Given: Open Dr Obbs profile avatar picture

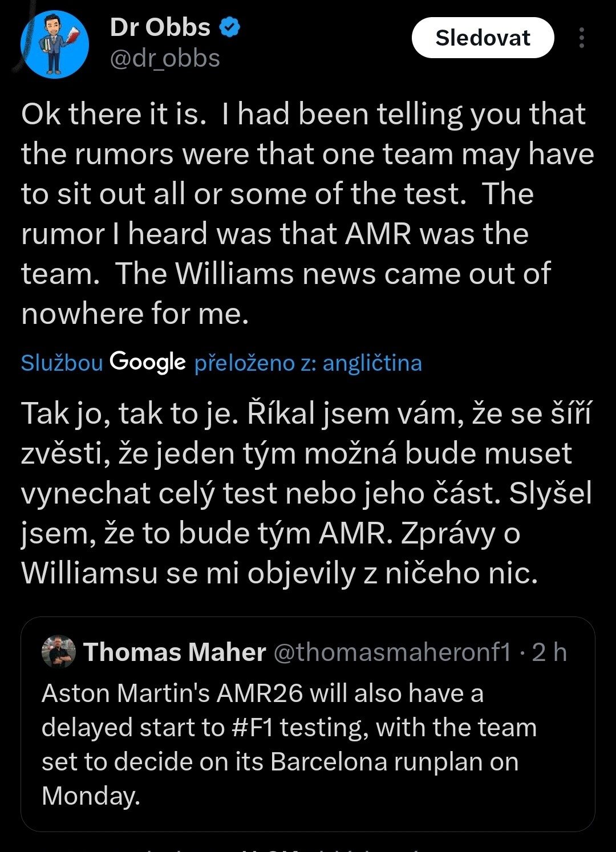Looking at the screenshot, I should (x=55, y=44).
